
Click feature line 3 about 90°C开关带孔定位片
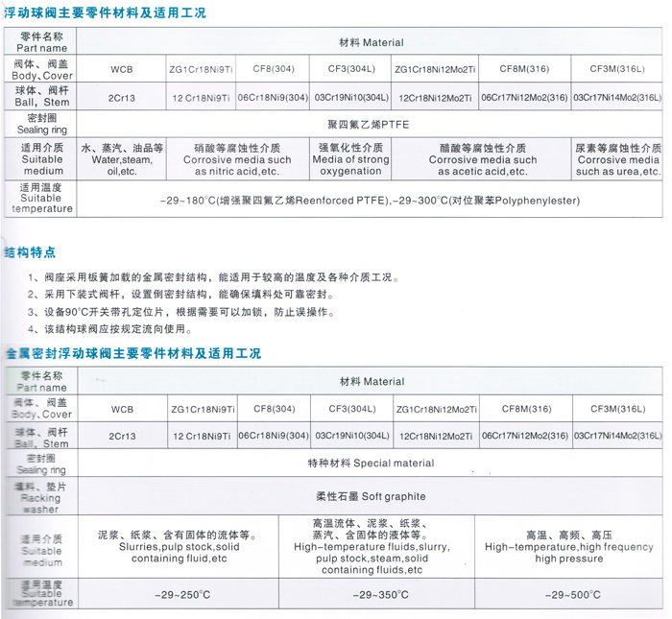click(180, 312)
